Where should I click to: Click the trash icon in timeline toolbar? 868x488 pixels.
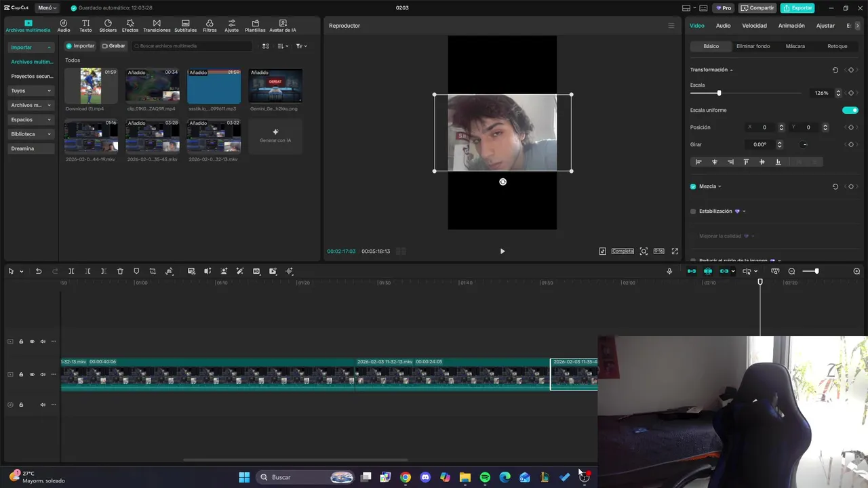pos(120,271)
